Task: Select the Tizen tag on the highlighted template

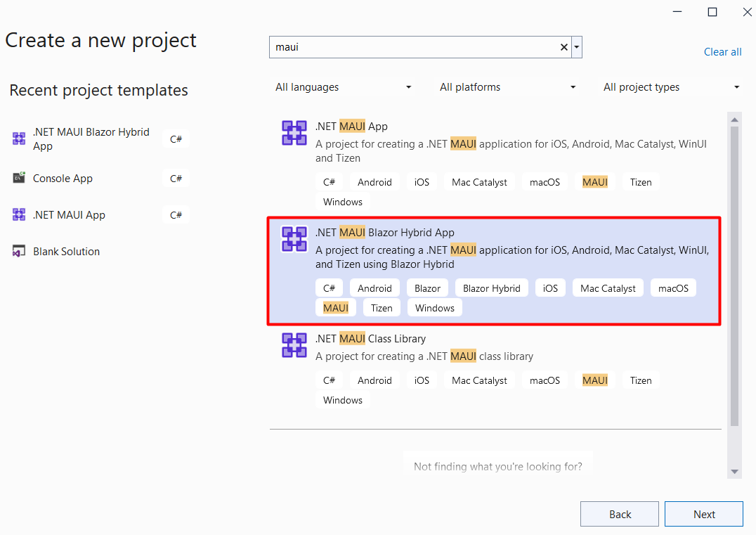Action: coord(382,307)
